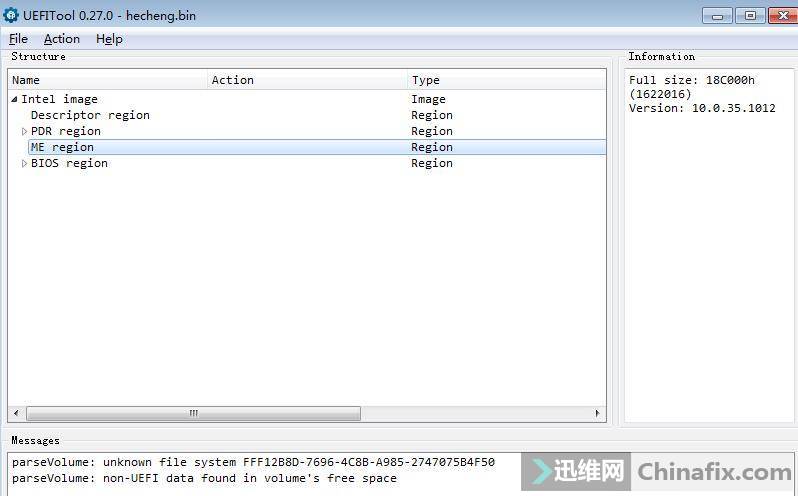Screen dimensions: 798x496
Task: Click the Region type cell of Descriptor region
Action: [x=432, y=115]
